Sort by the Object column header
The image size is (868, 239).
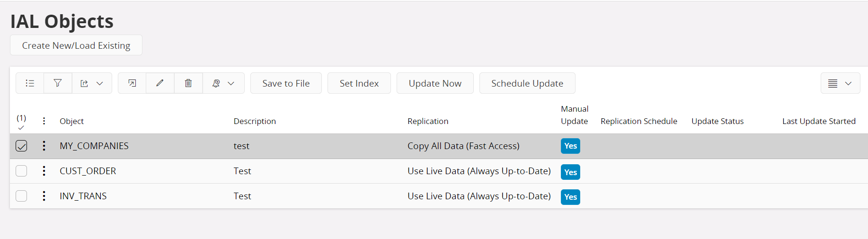(x=71, y=121)
